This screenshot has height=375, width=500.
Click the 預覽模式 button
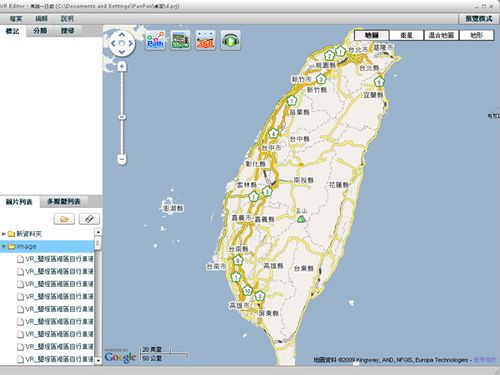tap(479, 19)
